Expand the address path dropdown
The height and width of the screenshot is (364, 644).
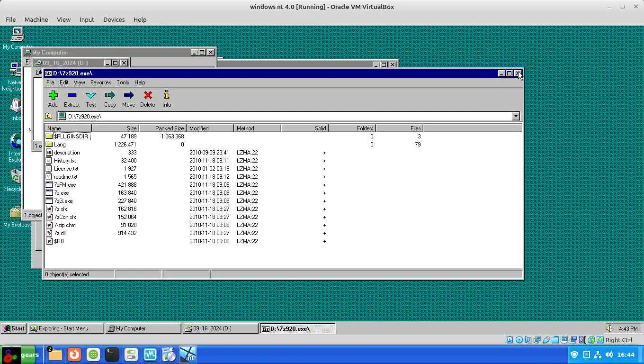[x=516, y=116]
